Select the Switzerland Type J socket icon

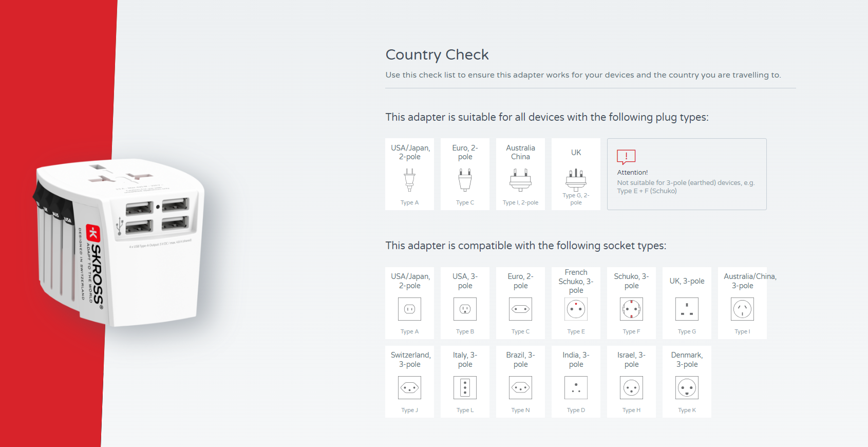[x=409, y=388]
